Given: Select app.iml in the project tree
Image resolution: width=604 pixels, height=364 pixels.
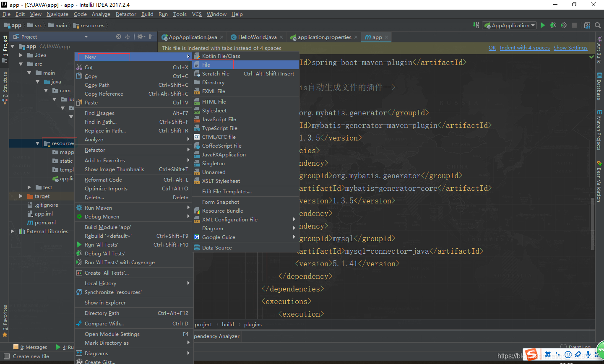Looking at the screenshot, I should coord(44,214).
